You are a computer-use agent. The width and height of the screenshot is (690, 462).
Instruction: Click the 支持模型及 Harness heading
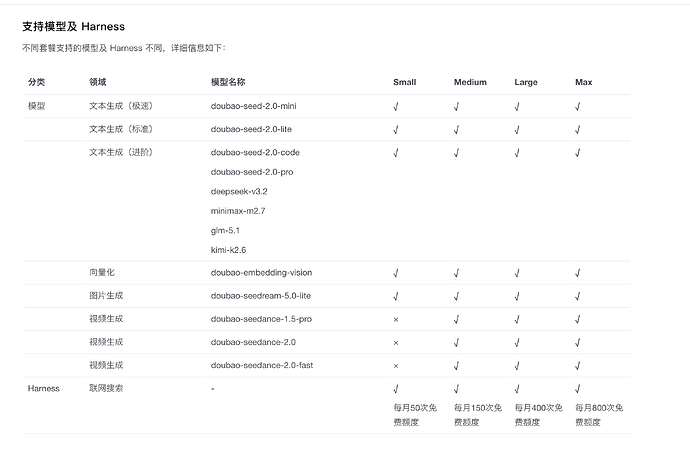(73, 26)
